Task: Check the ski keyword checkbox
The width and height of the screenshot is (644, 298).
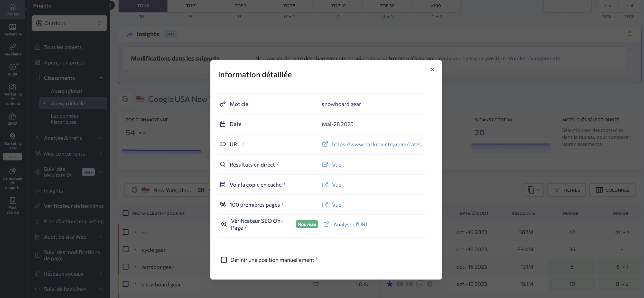Action: click(x=126, y=232)
